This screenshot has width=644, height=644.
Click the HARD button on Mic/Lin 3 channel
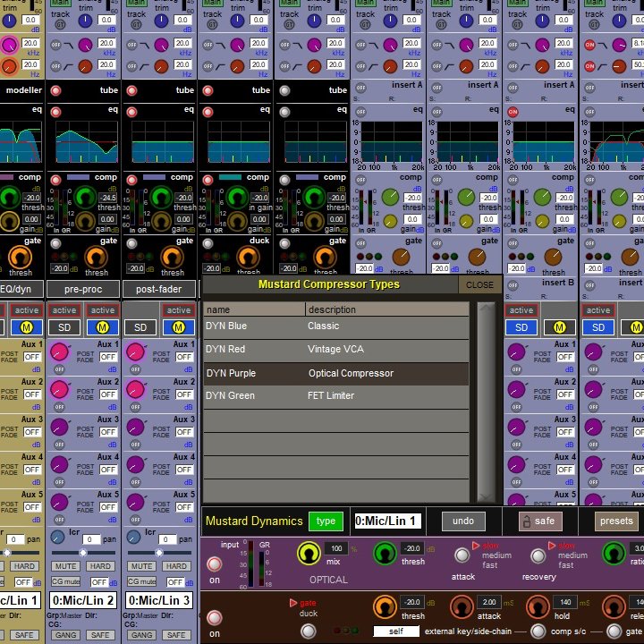[176, 566]
